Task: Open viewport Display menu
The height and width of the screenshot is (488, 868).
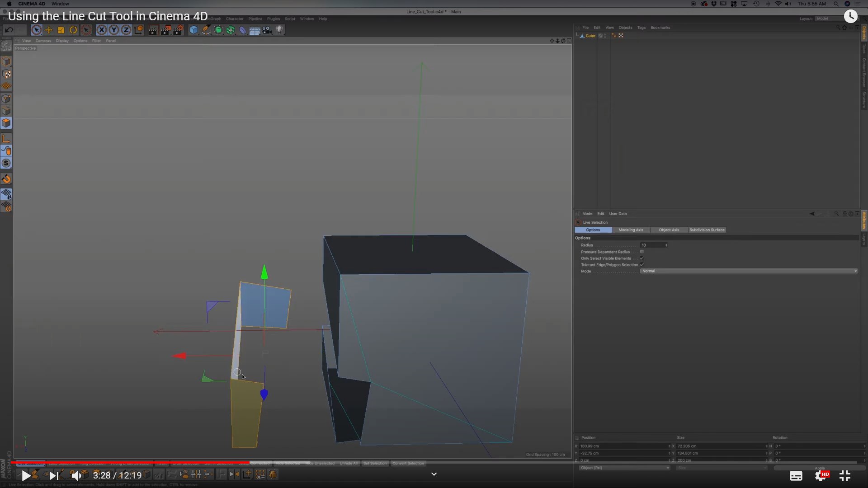Action: coord(62,41)
